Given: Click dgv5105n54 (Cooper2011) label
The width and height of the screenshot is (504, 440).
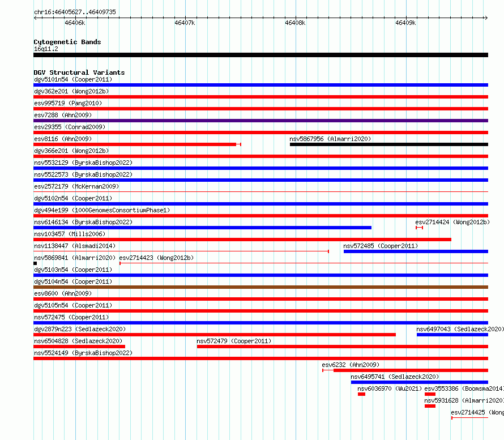Looking at the screenshot, I should pyautogui.click(x=73, y=305).
